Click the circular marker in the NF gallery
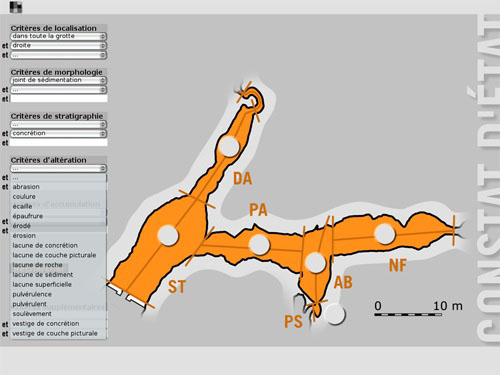Image resolution: width=500 pixels, height=375 pixels. [x=385, y=234]
